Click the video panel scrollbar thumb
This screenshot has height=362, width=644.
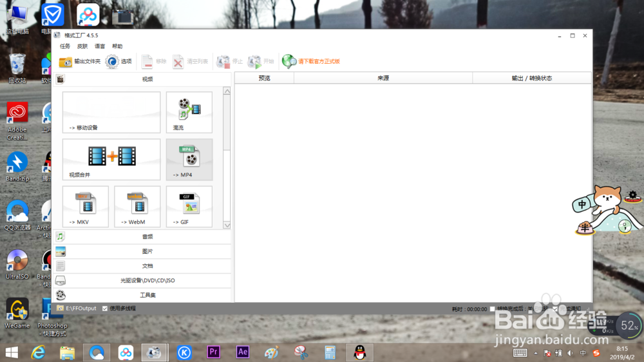pyautogui.click(x=227, y=122)
